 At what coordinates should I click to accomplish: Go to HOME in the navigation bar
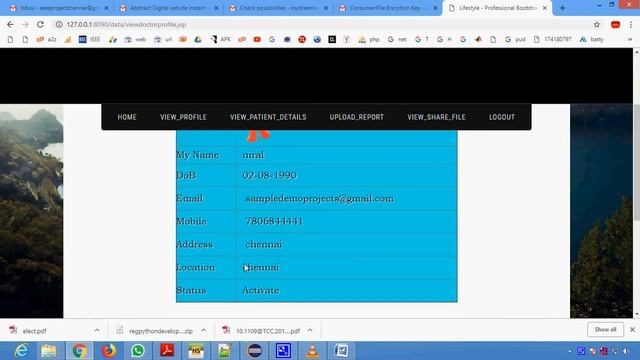[x=127, y=117]
